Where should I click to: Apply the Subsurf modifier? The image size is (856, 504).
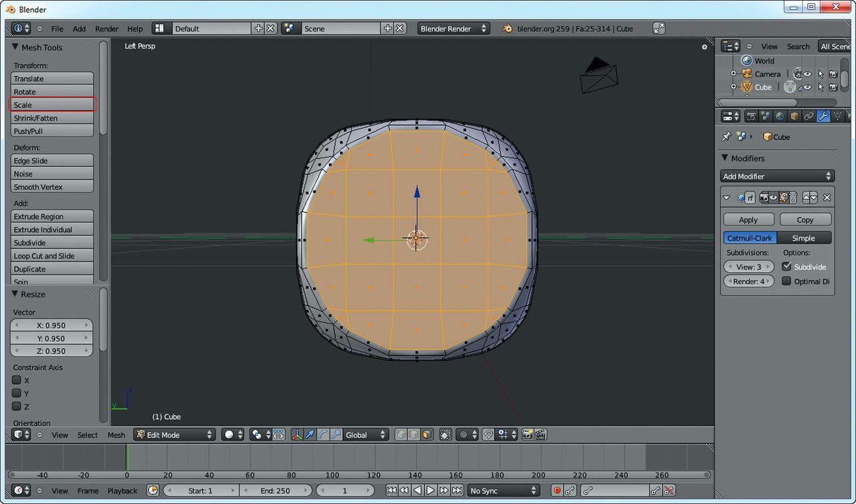(748, 219)
